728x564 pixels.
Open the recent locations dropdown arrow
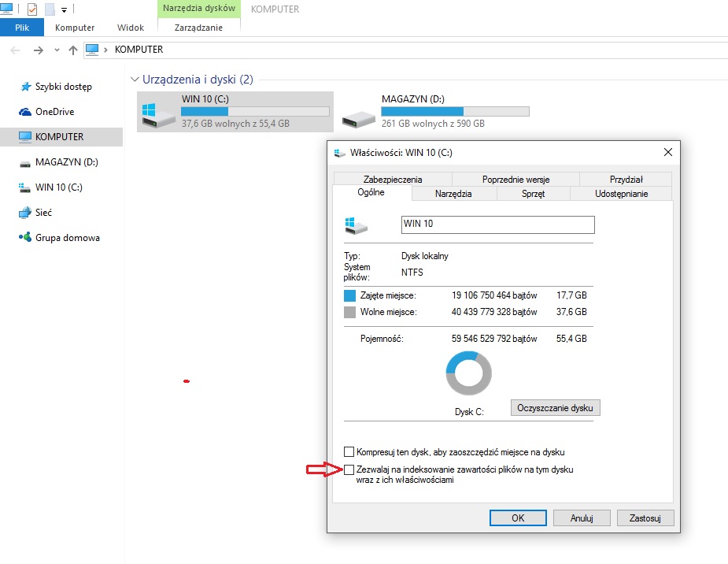click(x=57, y=50)
